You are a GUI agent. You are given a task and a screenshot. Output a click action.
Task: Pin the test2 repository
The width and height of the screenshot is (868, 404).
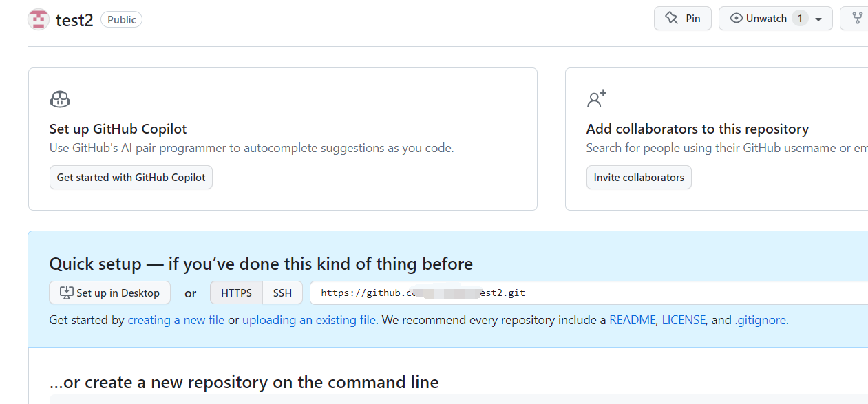coord(683,19)
